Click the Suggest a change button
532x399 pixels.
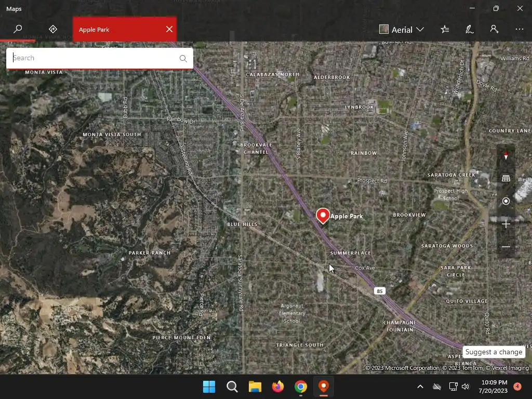tap(494, 352)
